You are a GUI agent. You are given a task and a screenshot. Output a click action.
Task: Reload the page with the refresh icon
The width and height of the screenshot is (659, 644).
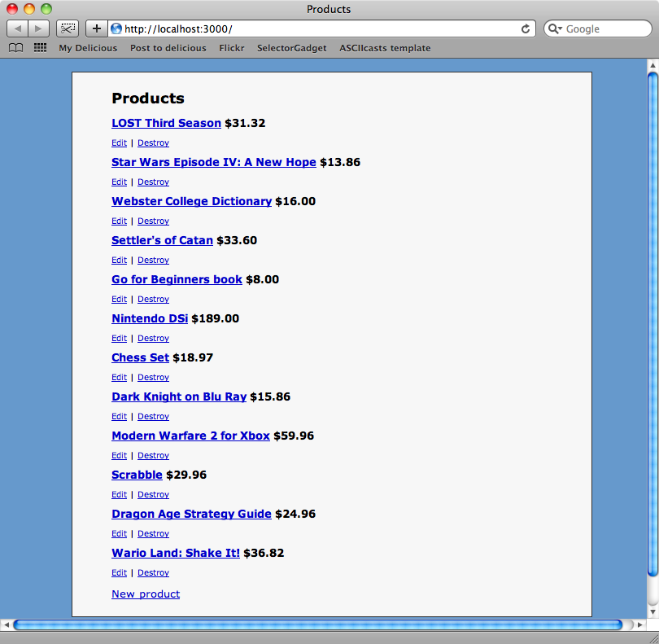click(x=526, y=28)
